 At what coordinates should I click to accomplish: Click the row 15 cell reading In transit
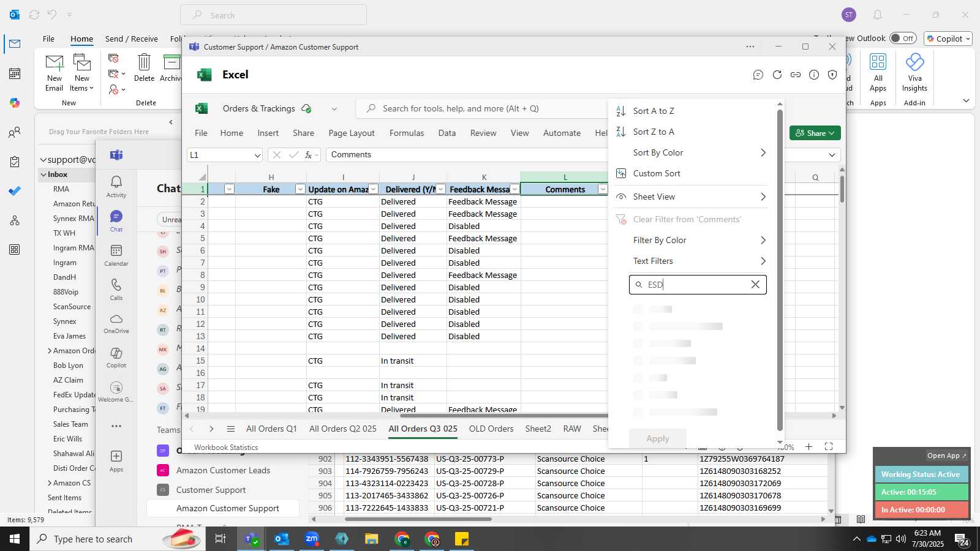point(413,361)
